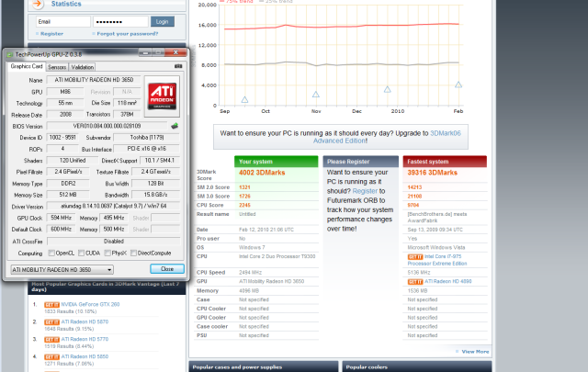Minimize the GPU-Z window

click(145, 52)
